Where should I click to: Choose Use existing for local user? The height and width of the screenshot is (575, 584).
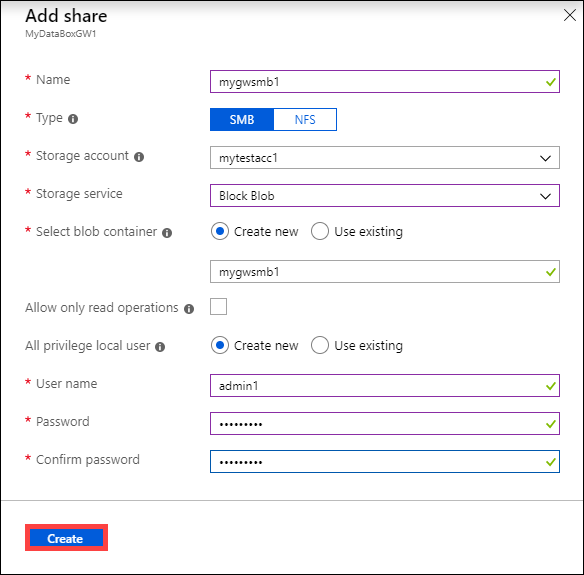coord(320,345)
